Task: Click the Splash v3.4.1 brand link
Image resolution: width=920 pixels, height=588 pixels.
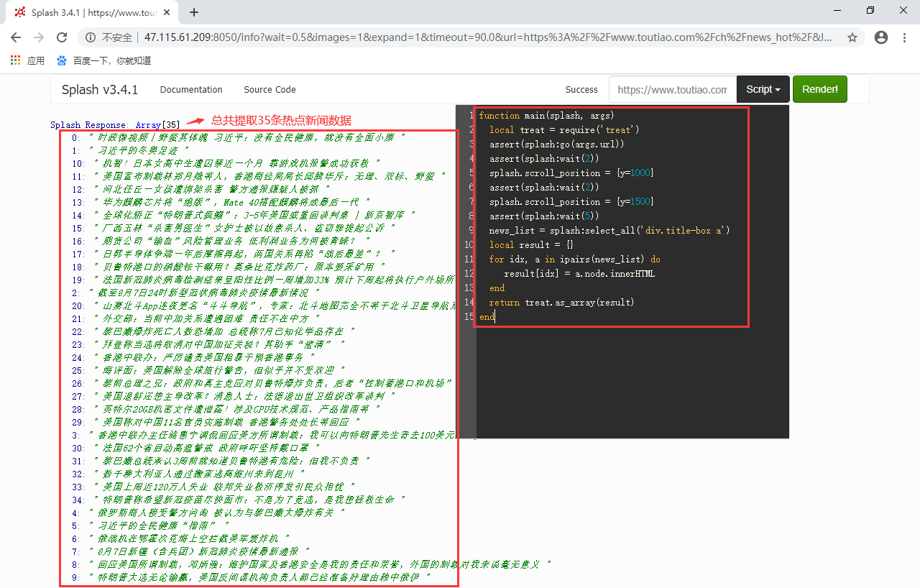Action: click(x=99, y=90)
